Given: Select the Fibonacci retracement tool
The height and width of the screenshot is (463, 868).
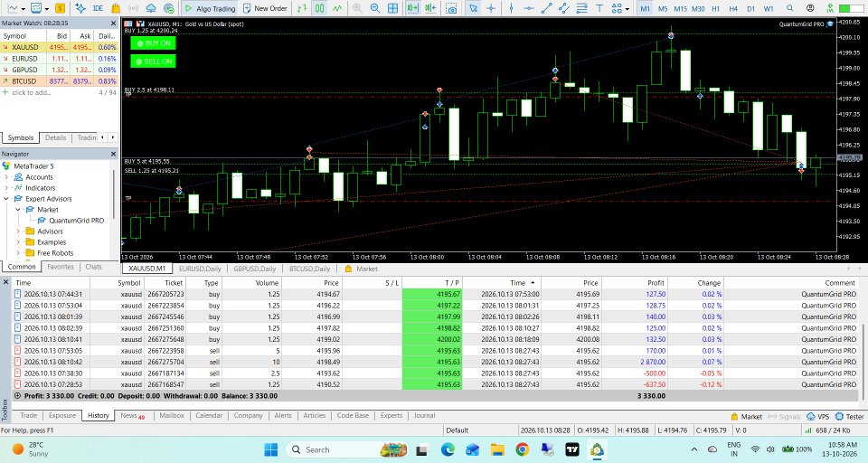Looking at the screenshot, I should 581,8.
